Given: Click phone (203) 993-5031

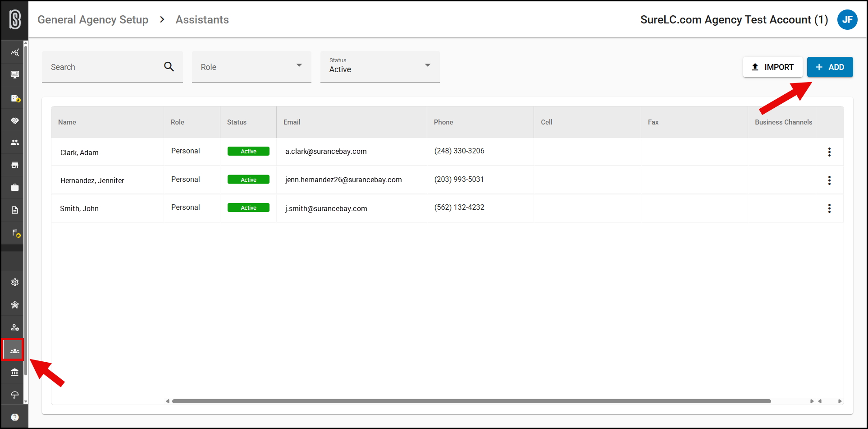Looking at the screenshot, I should (459, 179).
